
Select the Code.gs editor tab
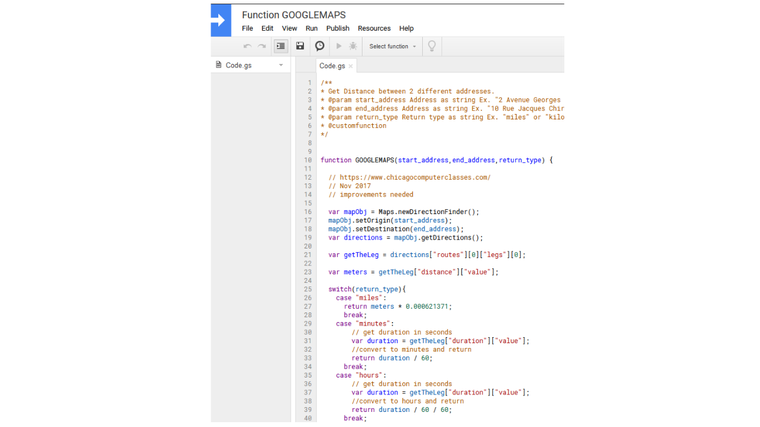click(x=332, y=66)
